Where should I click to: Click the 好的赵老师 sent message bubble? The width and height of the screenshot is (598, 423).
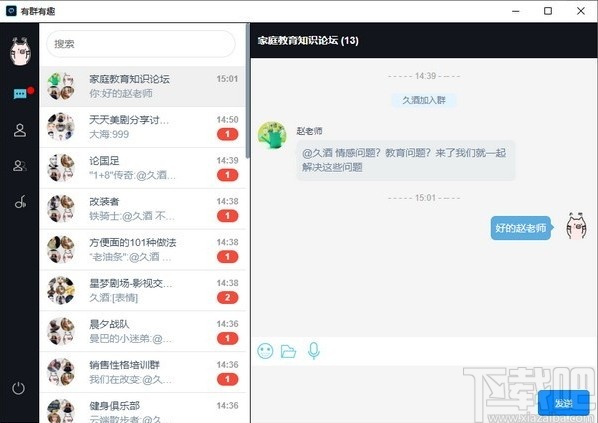point(521,228)
